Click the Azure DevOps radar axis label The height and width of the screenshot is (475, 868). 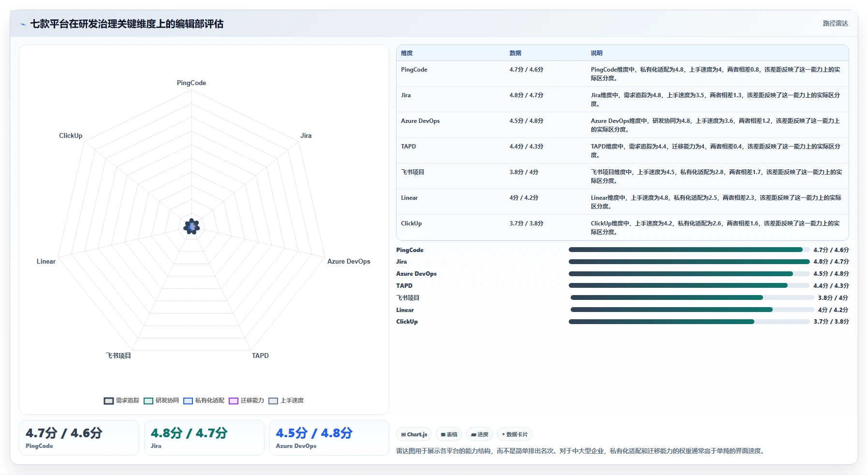tap(349, 261)
